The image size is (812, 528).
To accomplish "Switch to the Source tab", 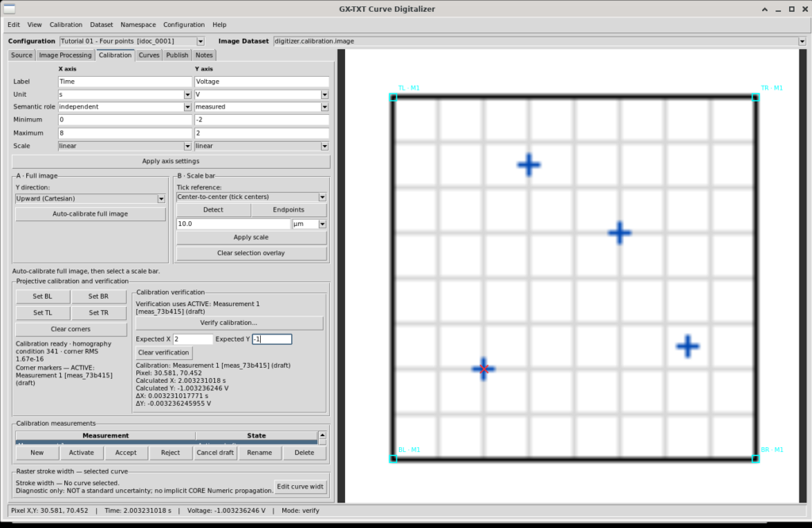I will pyautogui.click(x=21, y=55).
